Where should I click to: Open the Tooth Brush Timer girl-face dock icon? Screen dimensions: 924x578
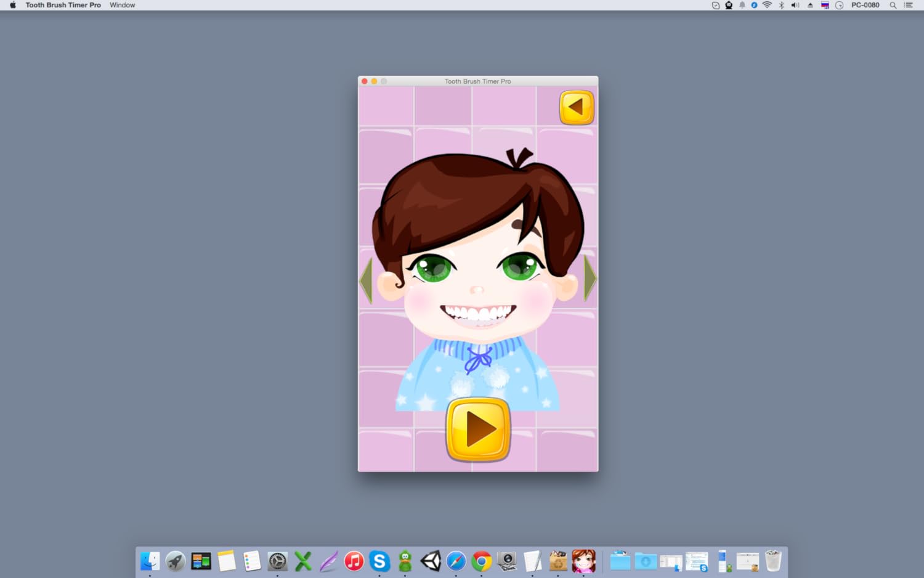coord(583,561)
